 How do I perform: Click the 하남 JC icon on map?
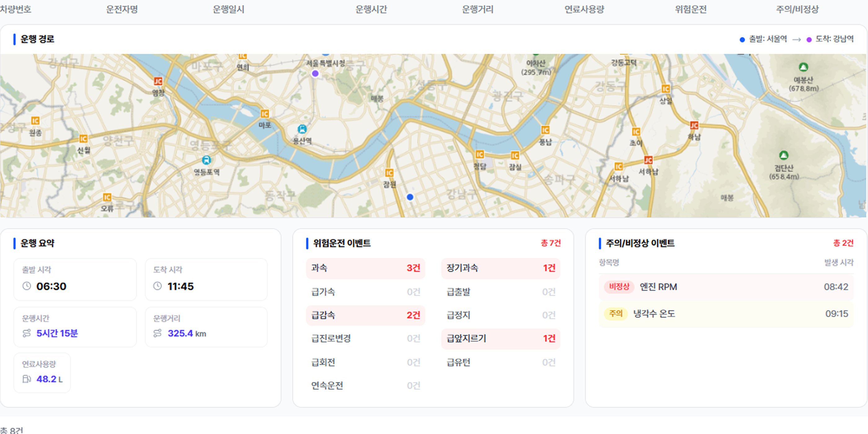point(694,125)
